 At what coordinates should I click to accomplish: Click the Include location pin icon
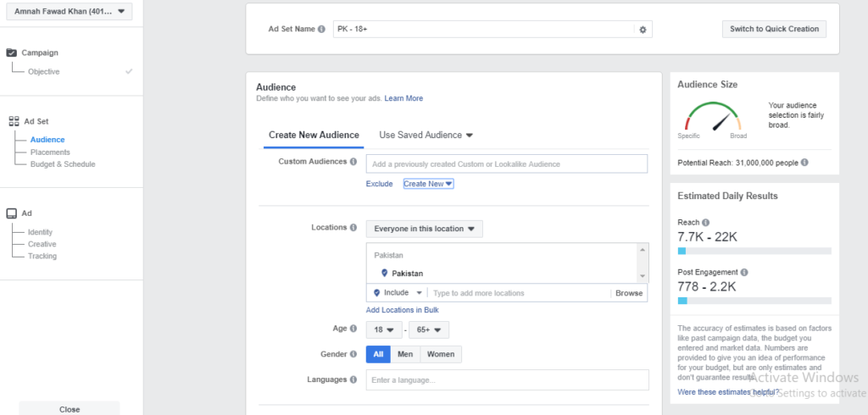(x=377, y=293)
